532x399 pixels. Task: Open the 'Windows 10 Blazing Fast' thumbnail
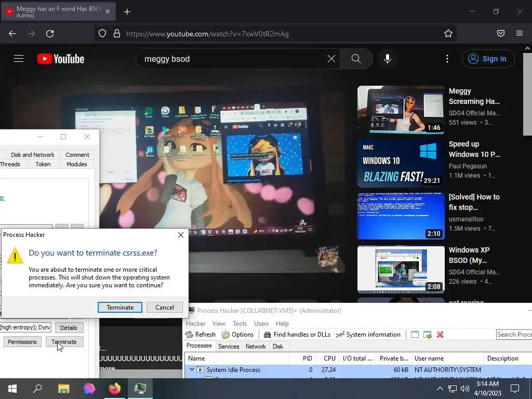[401, 163]
